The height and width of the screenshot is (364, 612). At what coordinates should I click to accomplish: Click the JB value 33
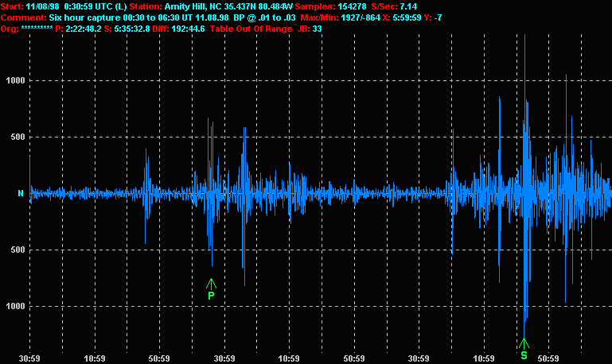(x=317, y=29)
